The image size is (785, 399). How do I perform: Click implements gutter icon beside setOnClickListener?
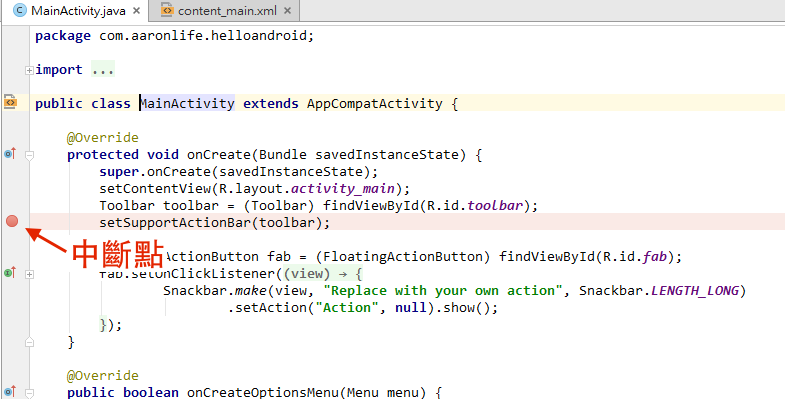(10, 272)
